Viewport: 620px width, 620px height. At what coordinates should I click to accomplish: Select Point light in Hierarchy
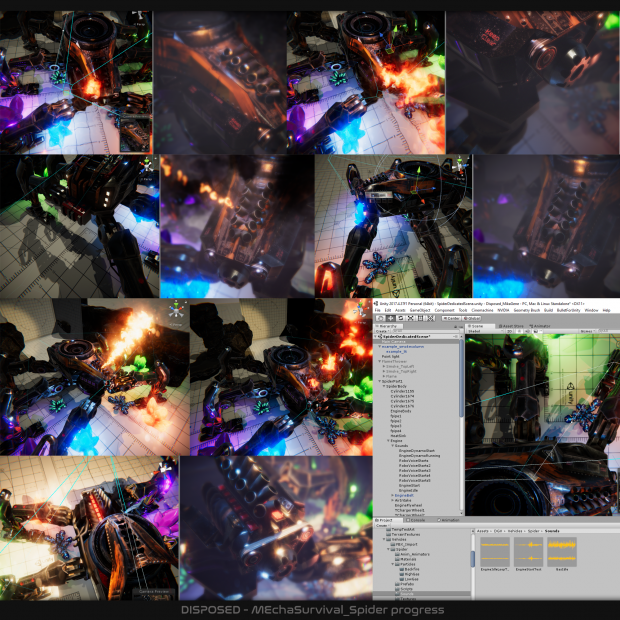391,356
